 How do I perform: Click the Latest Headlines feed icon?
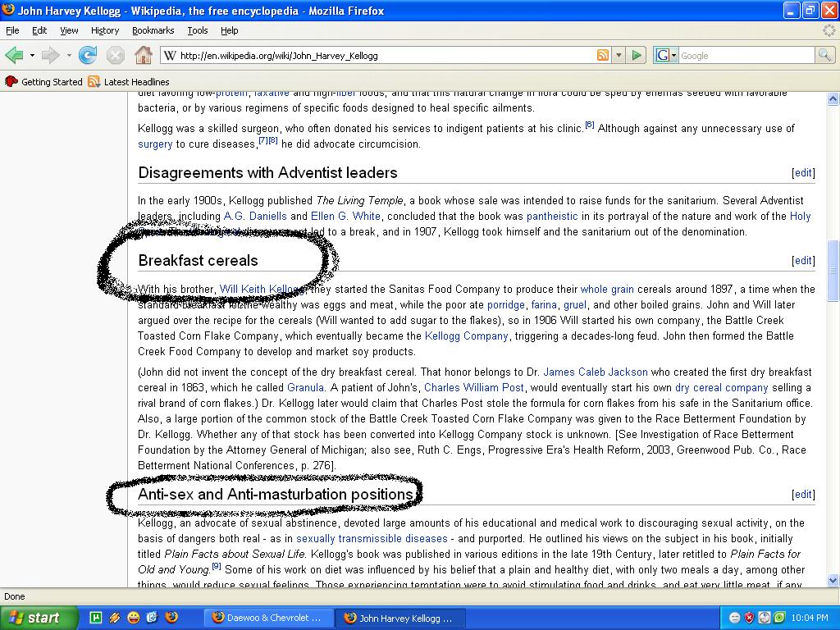click(x=94, y=81)
